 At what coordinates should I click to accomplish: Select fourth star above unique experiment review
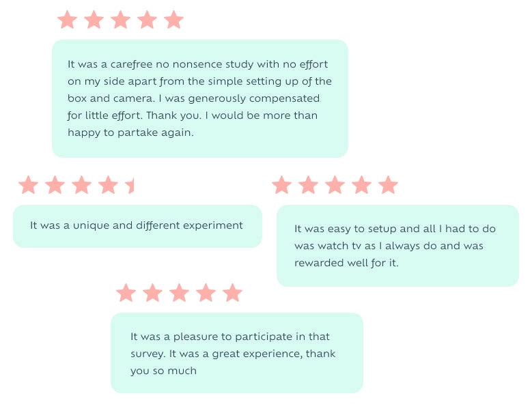pyautogui.click(x=108, y=185)
